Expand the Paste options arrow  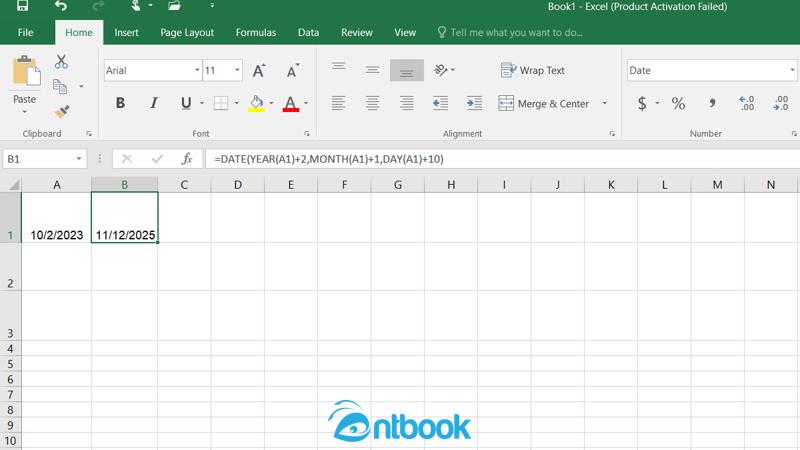point(24,112)
